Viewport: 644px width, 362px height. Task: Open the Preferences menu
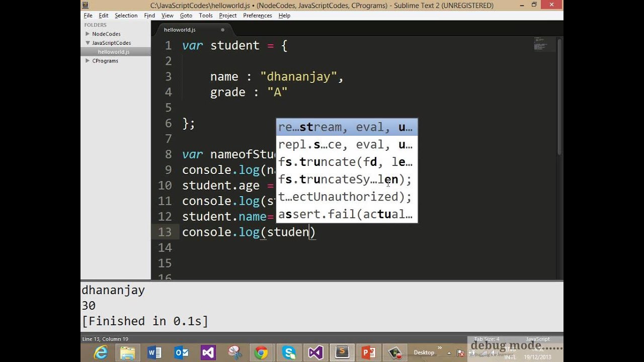[258, 16]
